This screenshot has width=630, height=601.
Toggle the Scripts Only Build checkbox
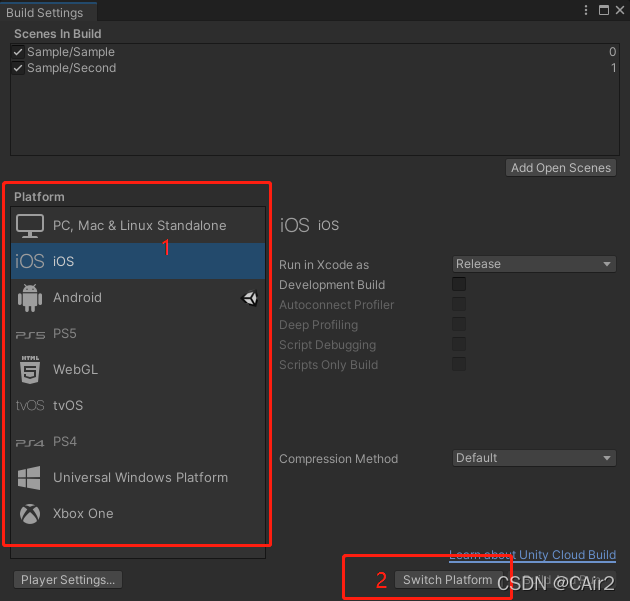[459, 364]
